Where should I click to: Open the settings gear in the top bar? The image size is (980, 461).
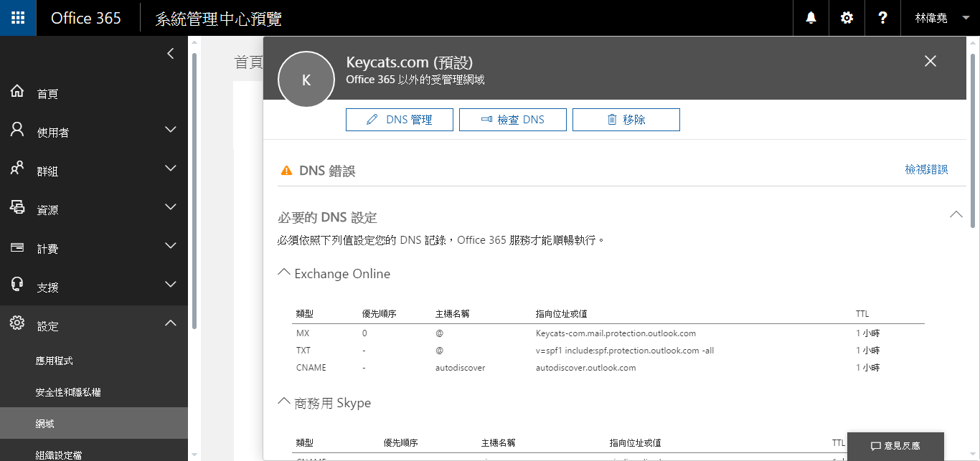847,18
